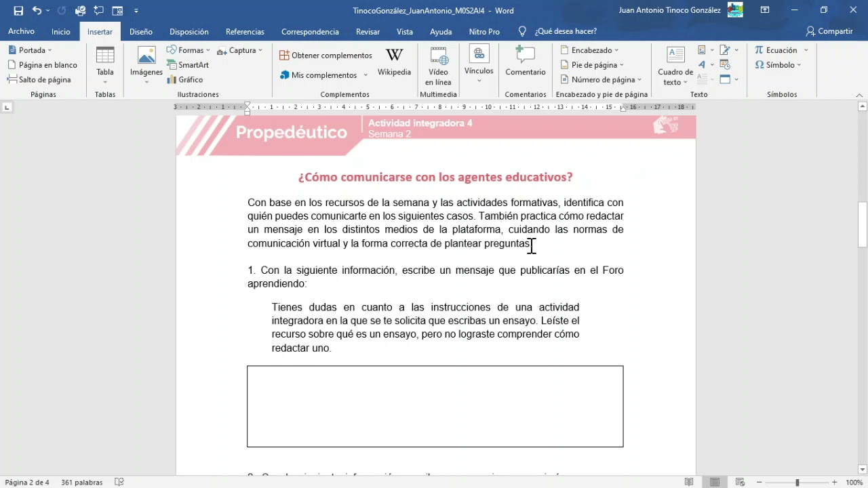
Task: Open the undo history dropdown arrow
Action: 47,11
